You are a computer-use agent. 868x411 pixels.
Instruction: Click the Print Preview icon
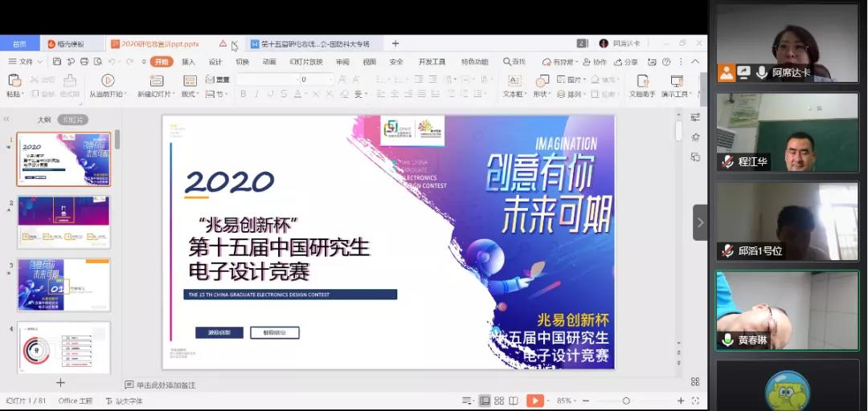98,61
